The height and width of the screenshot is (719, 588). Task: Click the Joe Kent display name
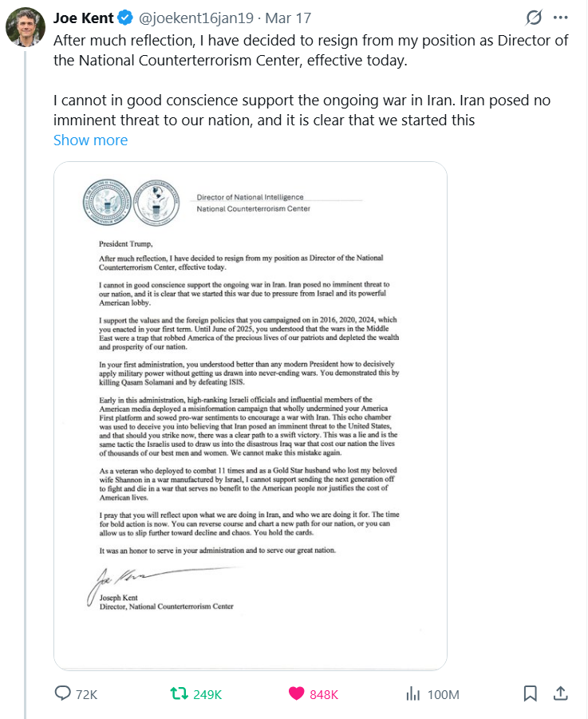(x=83, y=18)
